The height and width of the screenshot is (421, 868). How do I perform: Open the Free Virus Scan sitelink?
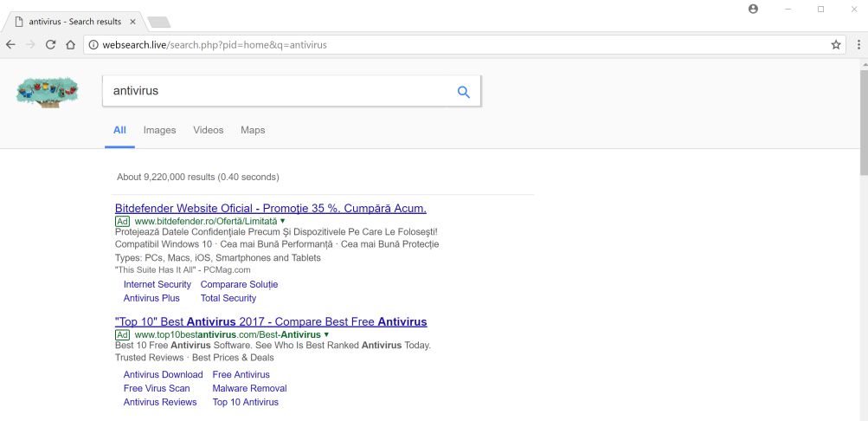(157, 388)
